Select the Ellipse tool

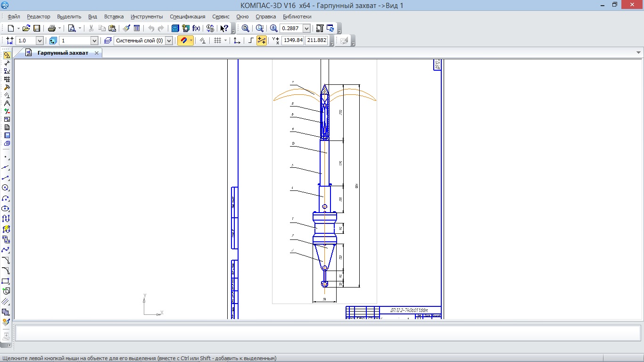(6, 209)
